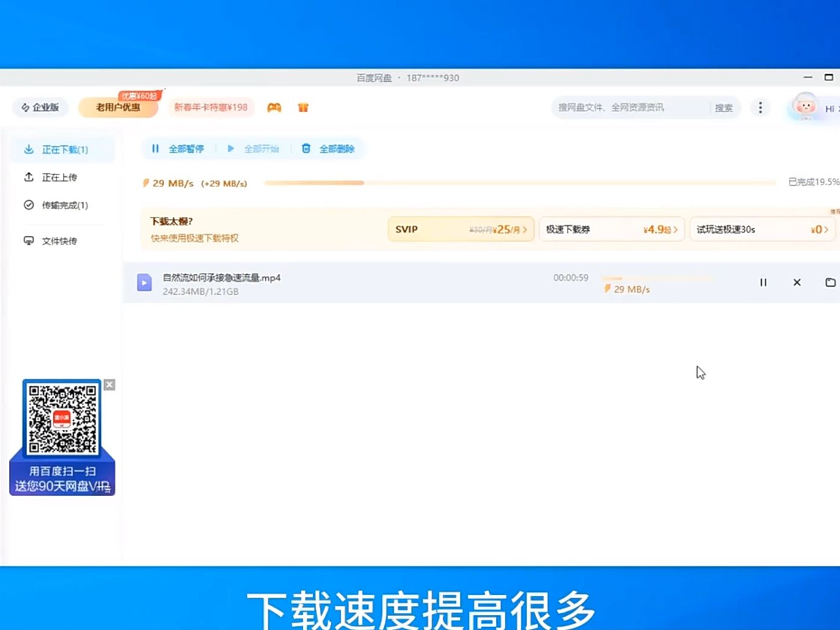This screenshot has width=840, height=630.
Task: Click the 快来使用极速下载特权 link text
Action: [x=195, y=238]
